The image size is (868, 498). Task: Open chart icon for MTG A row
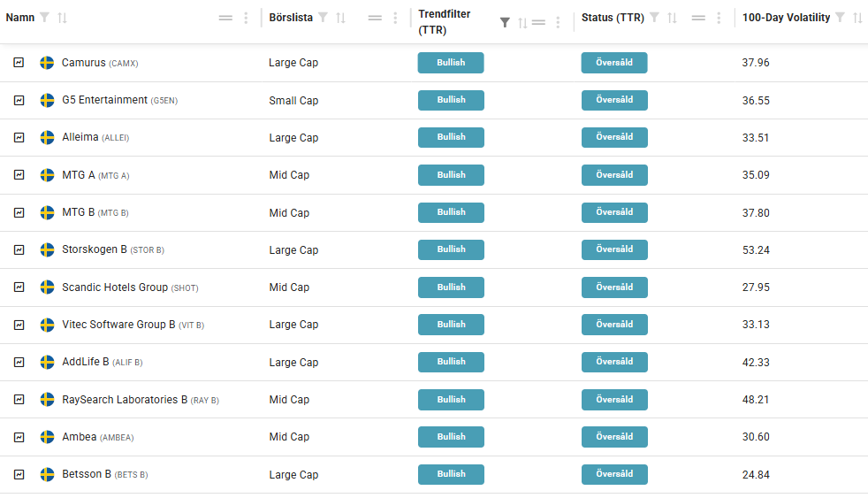[x=19, y=175]
